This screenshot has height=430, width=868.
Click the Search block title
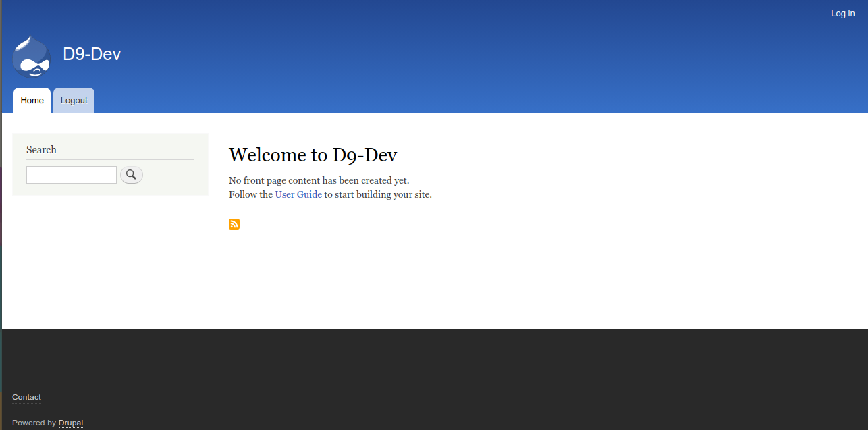coord(41,150)
